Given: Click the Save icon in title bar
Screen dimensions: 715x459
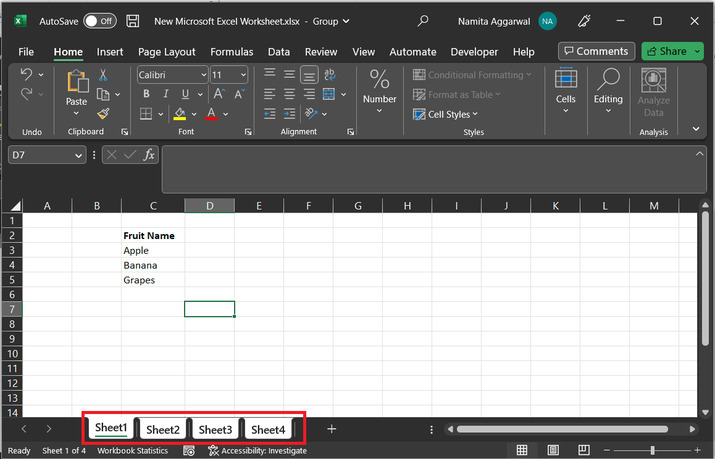Looking at the screenshot, I should [x=133, y=20].
